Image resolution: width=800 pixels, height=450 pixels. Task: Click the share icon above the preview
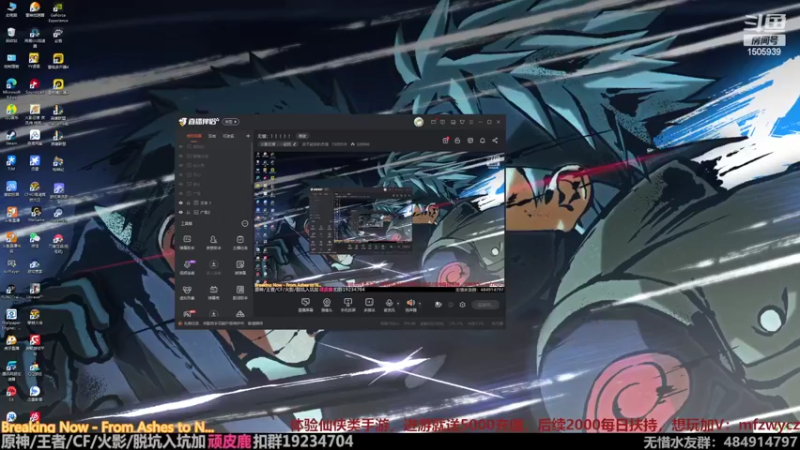[495, 140]
